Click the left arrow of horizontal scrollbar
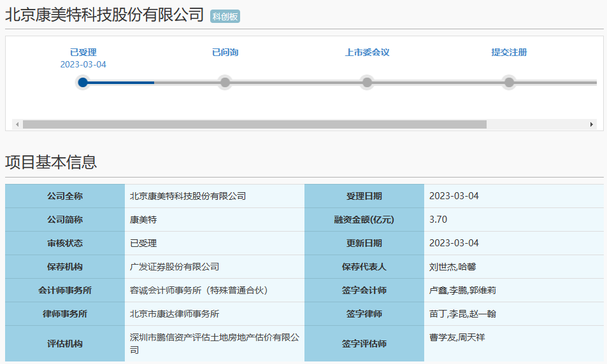Screen dimensions: 607x364 pos(17,125)
